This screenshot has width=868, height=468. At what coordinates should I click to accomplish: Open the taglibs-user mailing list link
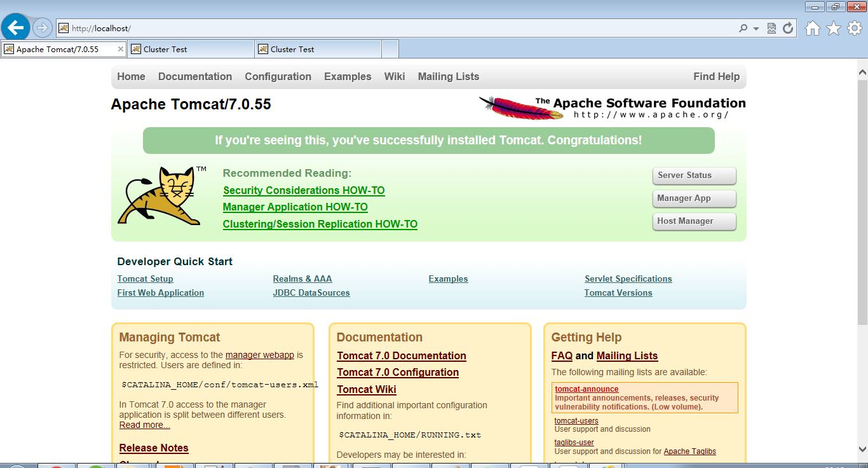574,443
